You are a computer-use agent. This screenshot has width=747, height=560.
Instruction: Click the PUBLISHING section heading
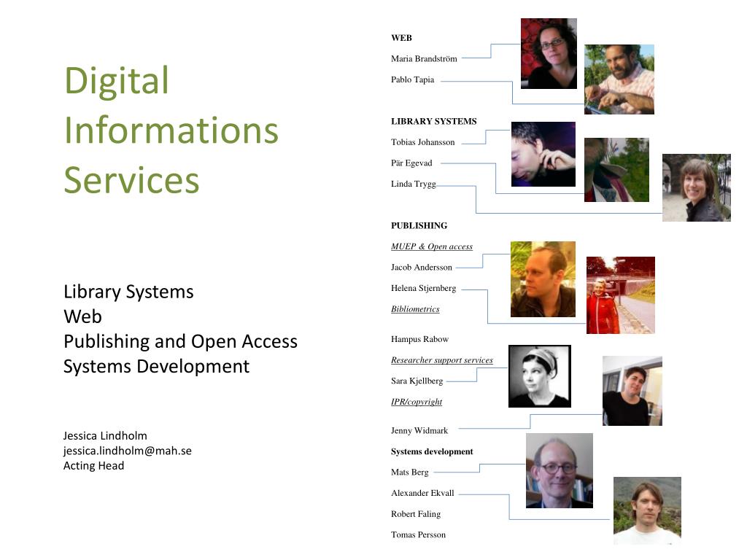419,225
